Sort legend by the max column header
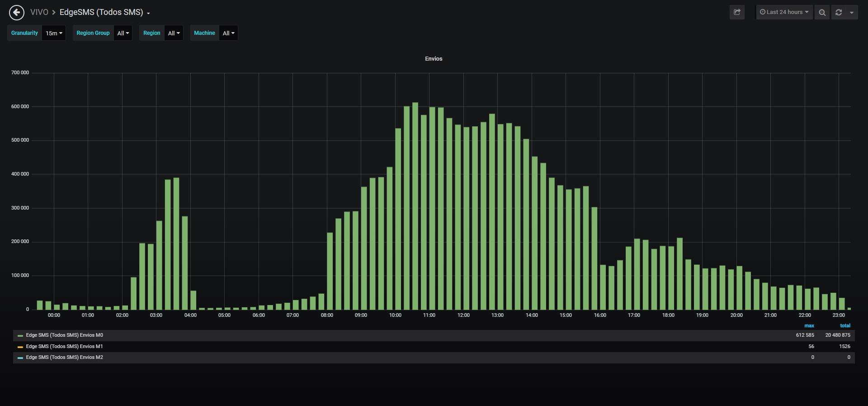868x406 pixels. tap(809, 326)
